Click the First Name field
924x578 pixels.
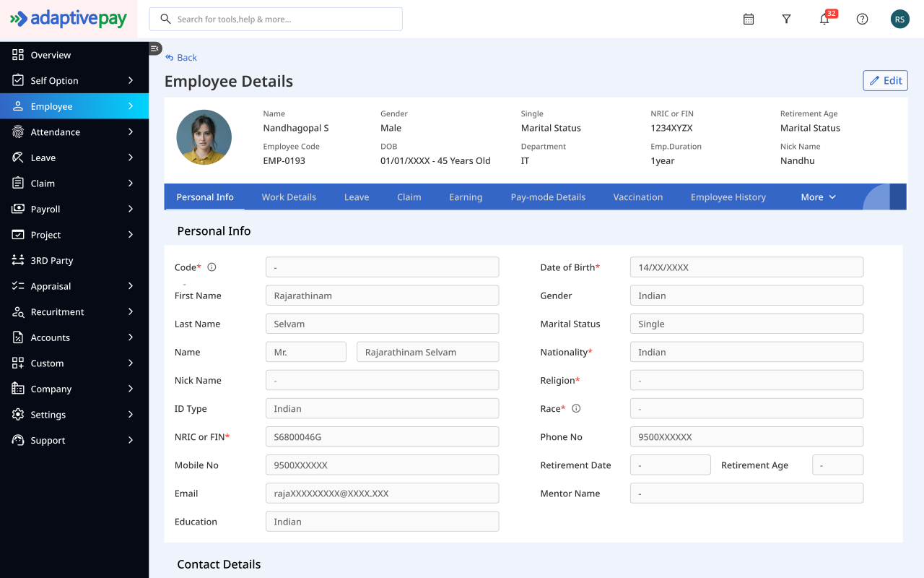[383, 296]
